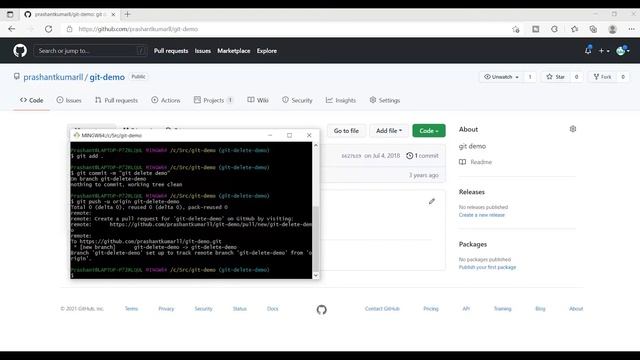
Task: Open the browser collections icon
Action: (x=593, y=29)
